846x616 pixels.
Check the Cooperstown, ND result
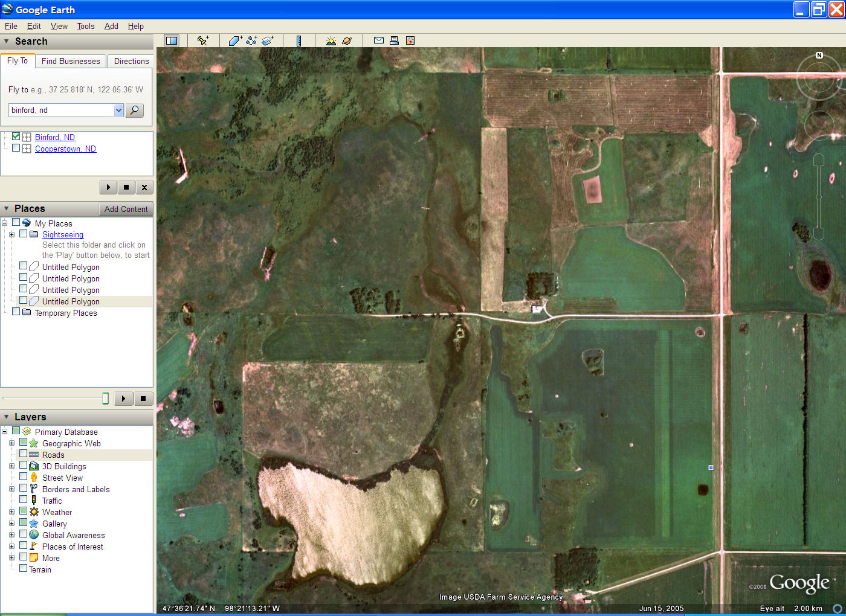pos(16,148)
